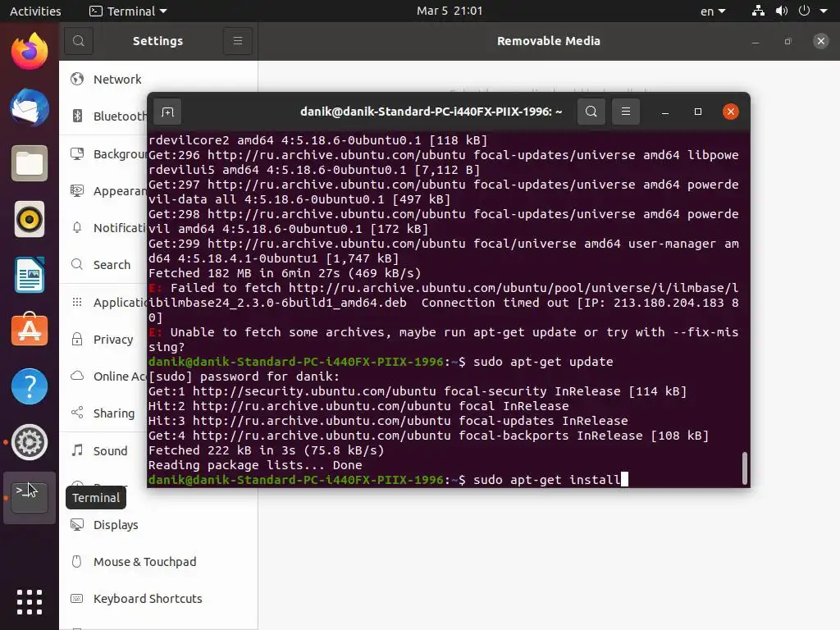
Task: Select Background in Settings sidebar
Action: click(x=103, y=153)
